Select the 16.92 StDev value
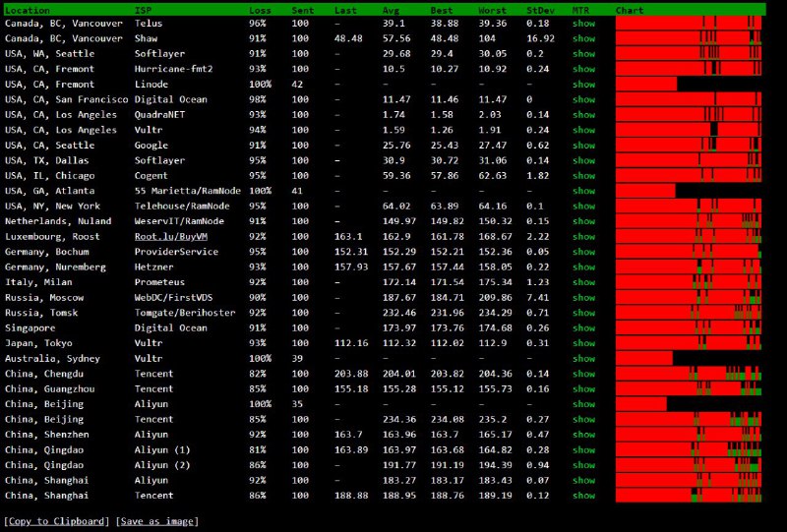This screenshot has height=532, width=787. (540, 38)
